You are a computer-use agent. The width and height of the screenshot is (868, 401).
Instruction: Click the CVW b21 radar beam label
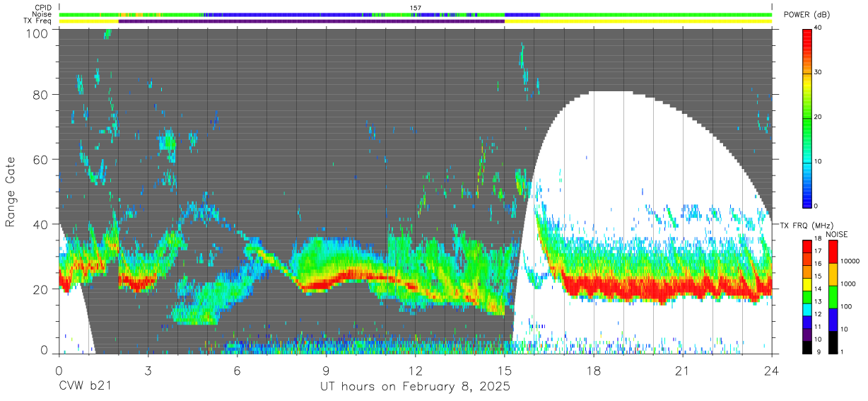[x=85, y=387]
